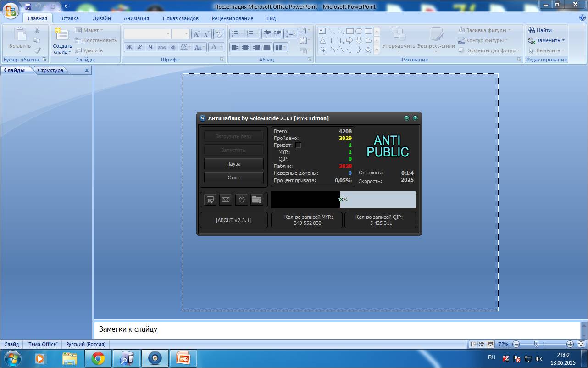The width and height of the screenshot is (588, 368).
Task: Select the five-point star shape
Action: pyautogui.click(x=368, y=50)
